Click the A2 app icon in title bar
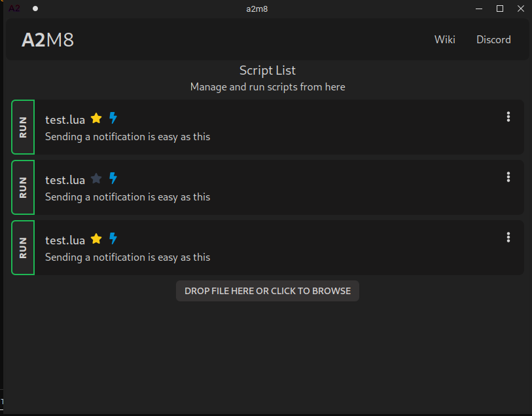 click(14, 9)
